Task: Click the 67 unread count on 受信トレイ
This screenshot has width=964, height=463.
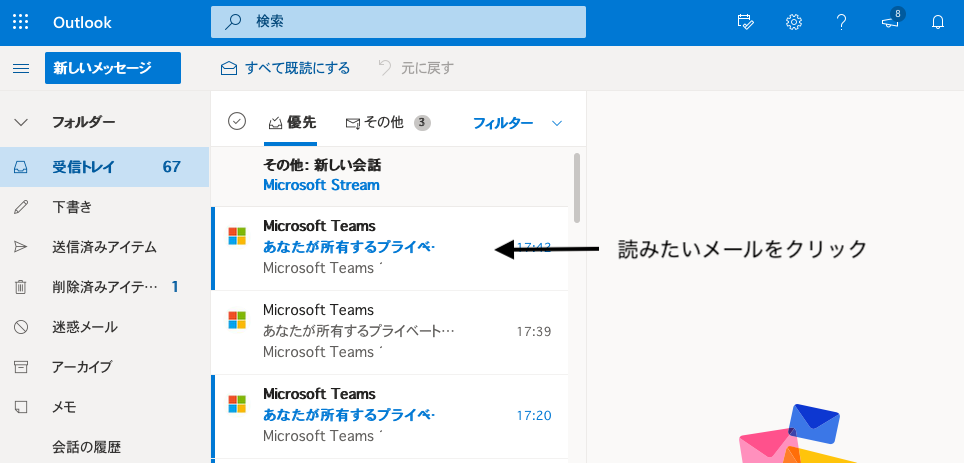Action: (172, 167)
